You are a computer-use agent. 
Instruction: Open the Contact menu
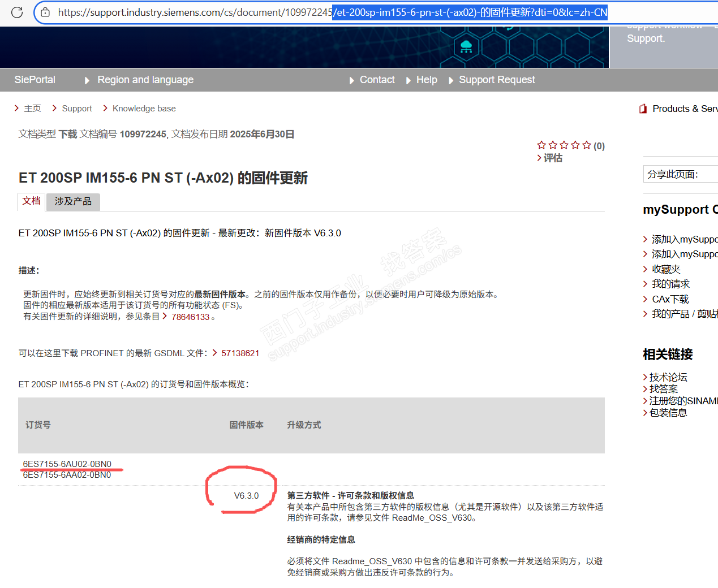tap(377, 80)
